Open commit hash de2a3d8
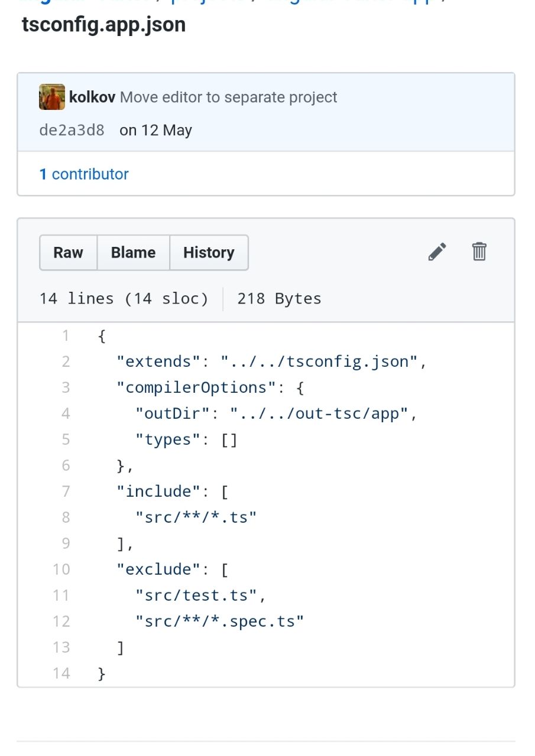 (72, 130)
